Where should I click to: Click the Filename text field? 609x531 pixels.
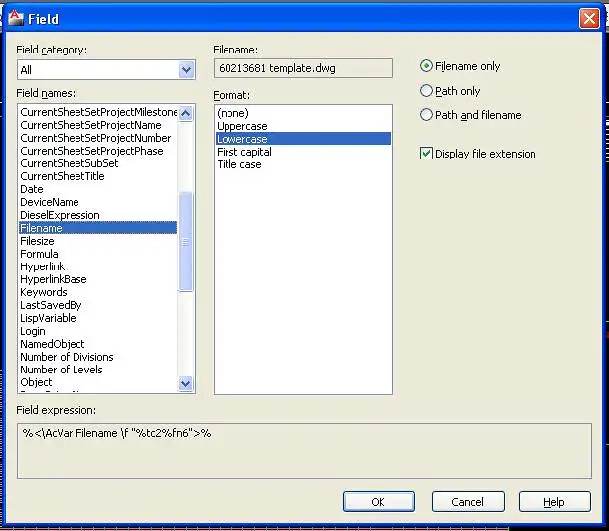(303, 68)
